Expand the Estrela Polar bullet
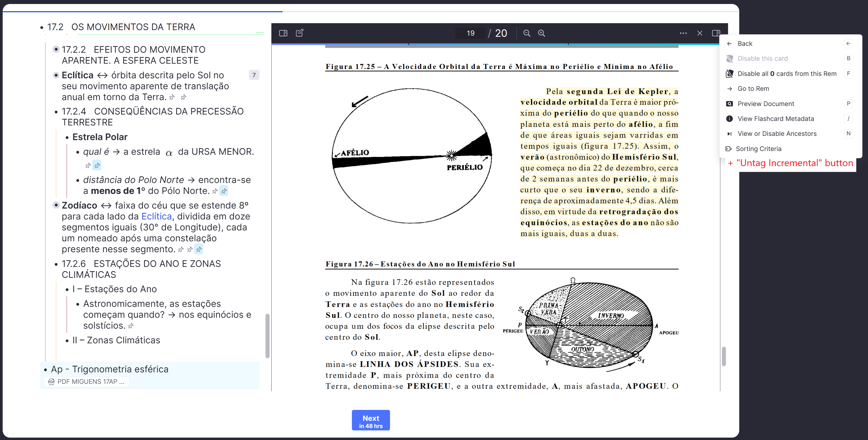 click(x=67, y=137)
